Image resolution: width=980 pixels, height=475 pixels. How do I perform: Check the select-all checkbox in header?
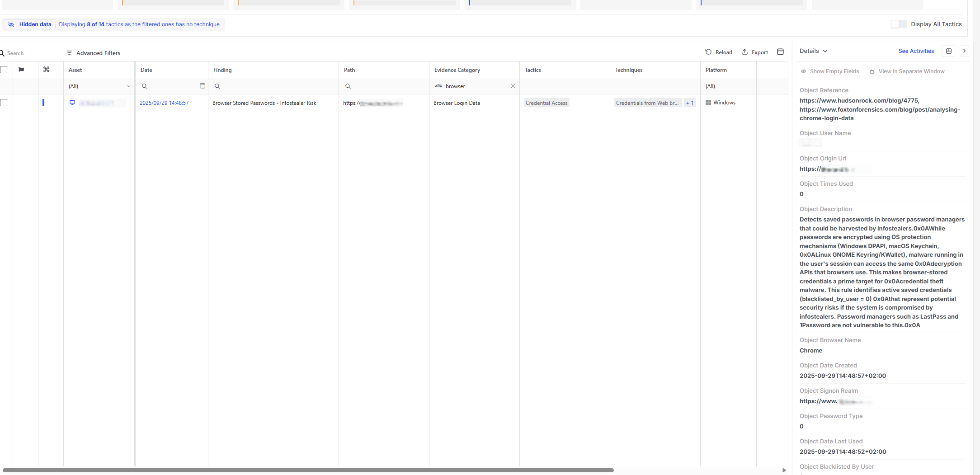[x=4, y=70]
